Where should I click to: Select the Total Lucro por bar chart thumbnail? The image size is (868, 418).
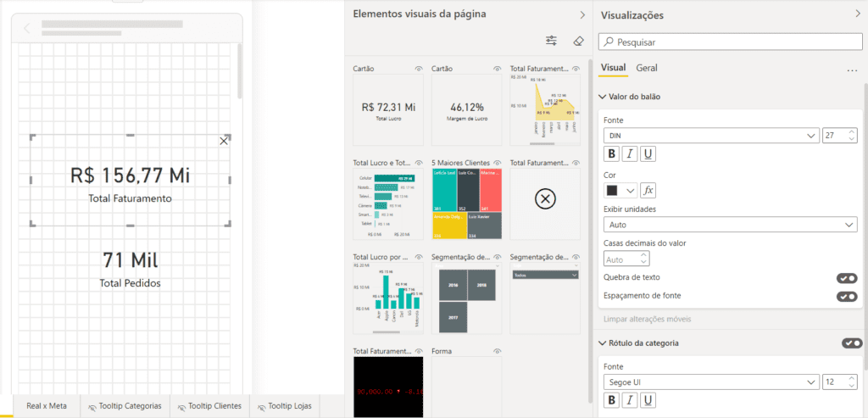388,298
